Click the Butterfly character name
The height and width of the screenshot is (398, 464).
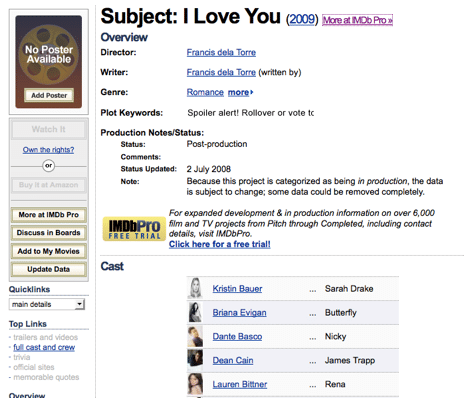(341, 313)
